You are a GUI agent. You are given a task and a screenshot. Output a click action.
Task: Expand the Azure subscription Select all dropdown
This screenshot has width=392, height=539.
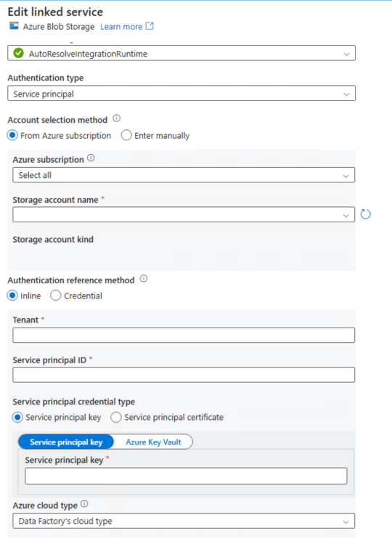(x=184, y=175)
